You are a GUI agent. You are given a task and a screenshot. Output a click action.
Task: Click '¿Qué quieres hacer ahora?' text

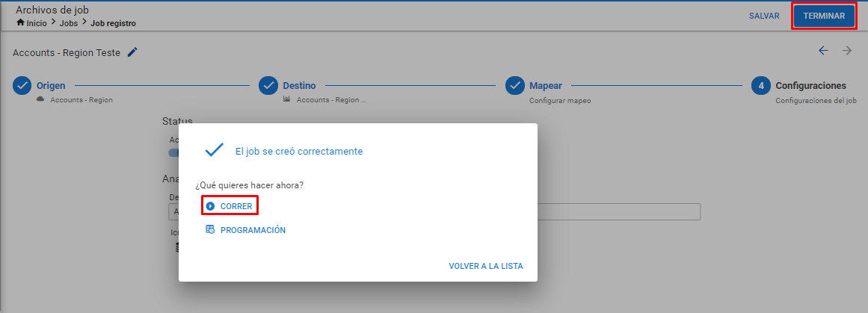tap(249, 185)
